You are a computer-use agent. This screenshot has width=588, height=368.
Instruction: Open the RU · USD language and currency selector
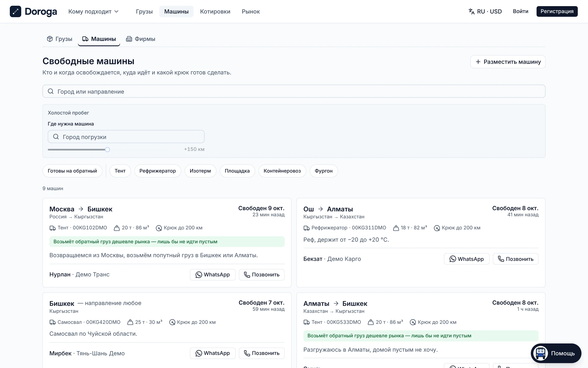[x=485, y=11]
